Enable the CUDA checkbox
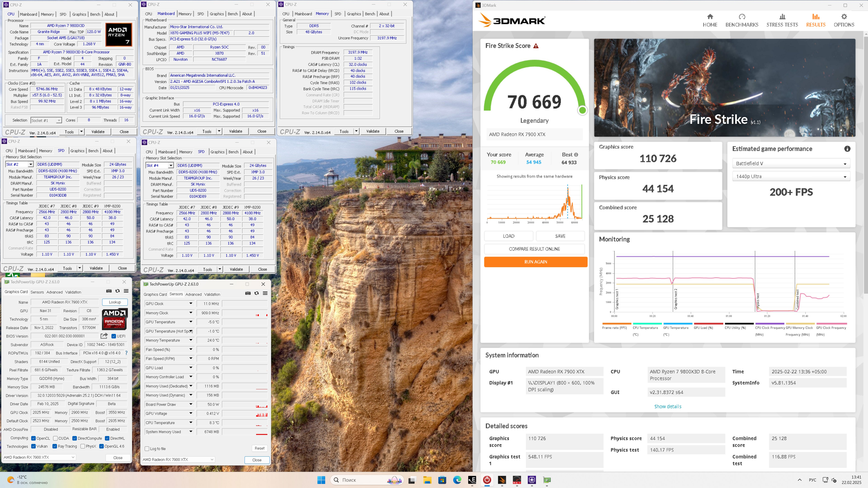This screenshot has width=868, height=488. coord(55,438)
